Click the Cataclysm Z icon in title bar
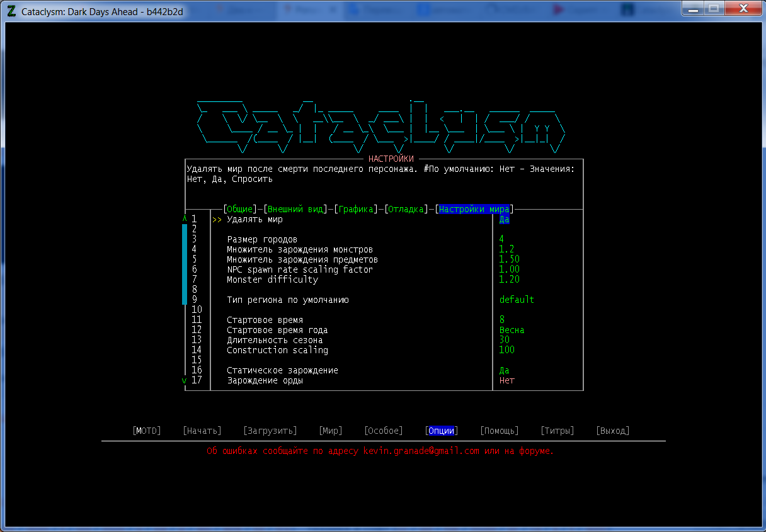 (11, 11)
